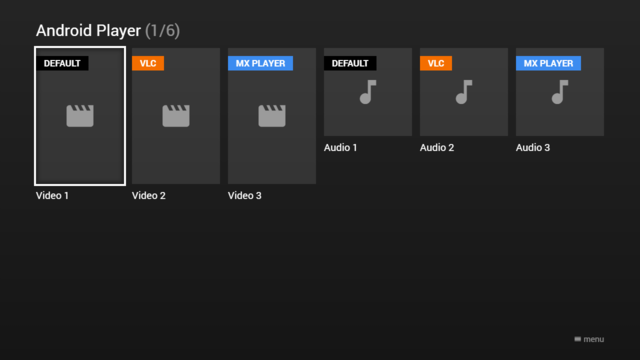Image resolution: width=640 pixels, height=360 pixels.
Task: Click the music note icon on Audio 3
Action: click(x=560, y=92)
